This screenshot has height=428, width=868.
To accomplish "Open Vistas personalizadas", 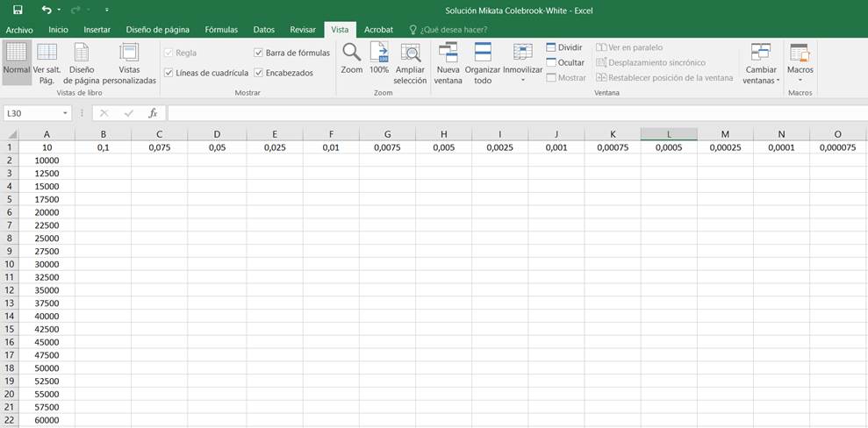I will [129, 53].
